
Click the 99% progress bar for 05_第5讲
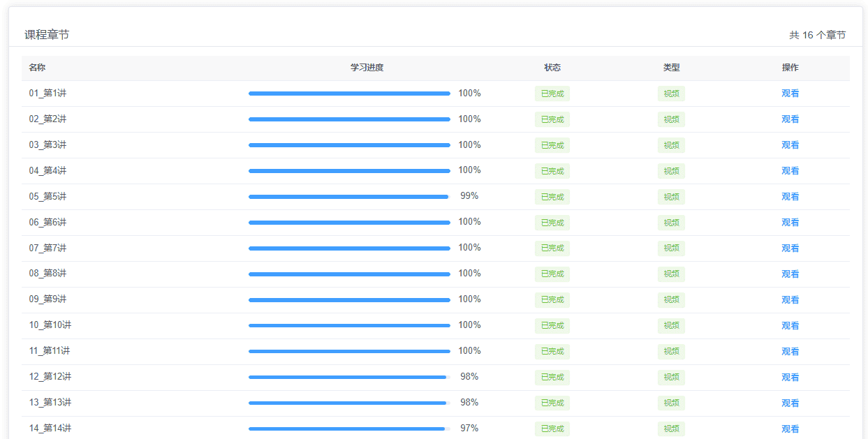(349, 197)
